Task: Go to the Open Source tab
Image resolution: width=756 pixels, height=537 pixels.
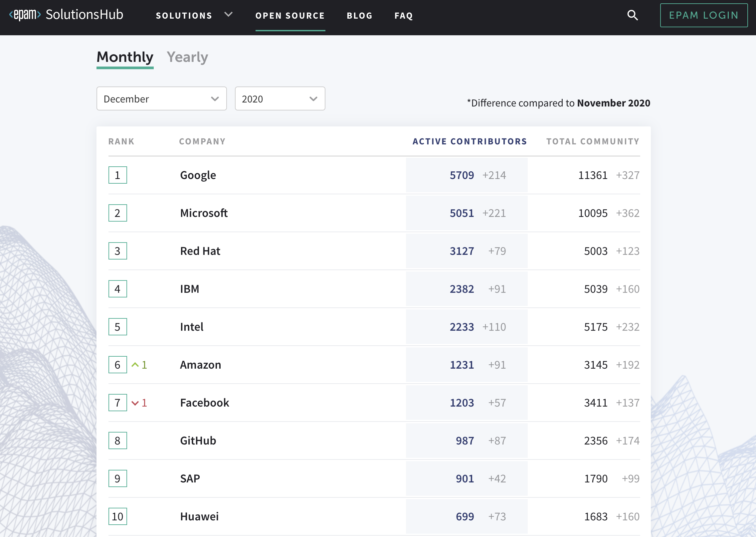Action: click(x=290, y=16)
